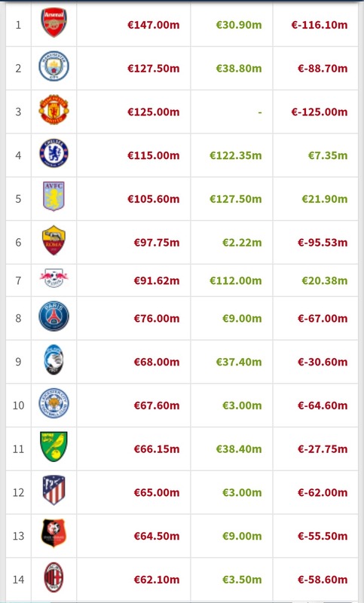Open the Arsenal club crest

(x=54, y=23)
